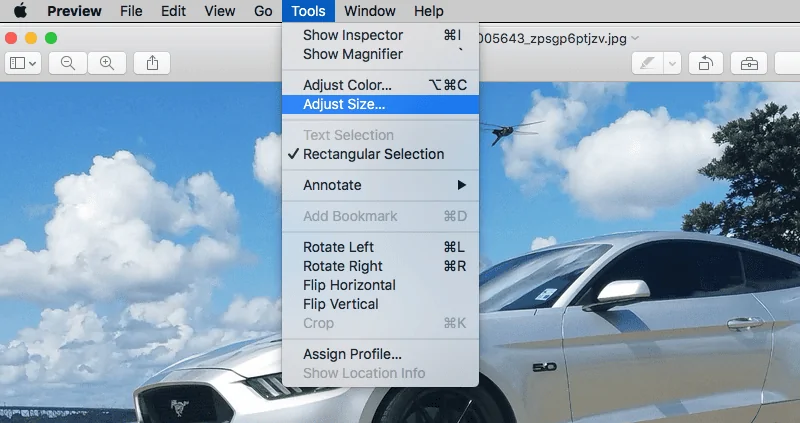Viewport: 800px width, 423px height.
Task: Show the Markup Toolbar toolbox icon
Action: (x=749, y=64)
